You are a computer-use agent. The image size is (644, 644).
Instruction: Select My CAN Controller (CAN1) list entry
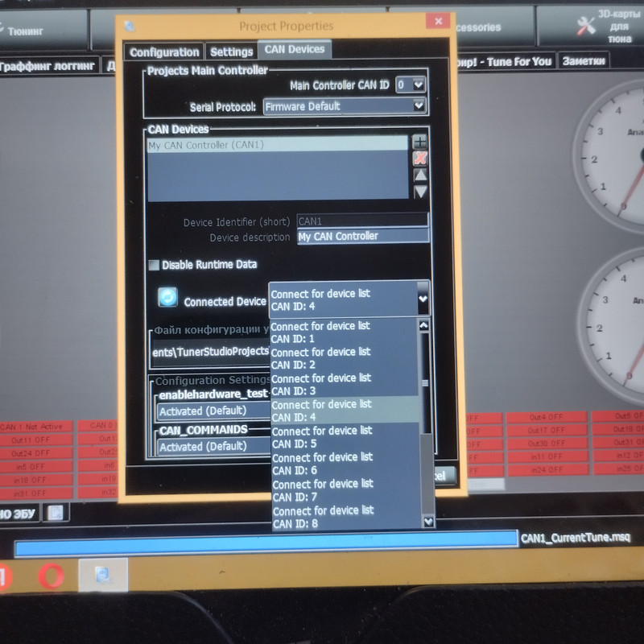278,145
